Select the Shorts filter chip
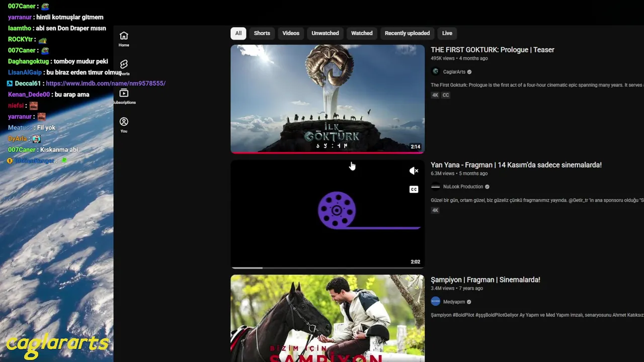 point(262,33)
